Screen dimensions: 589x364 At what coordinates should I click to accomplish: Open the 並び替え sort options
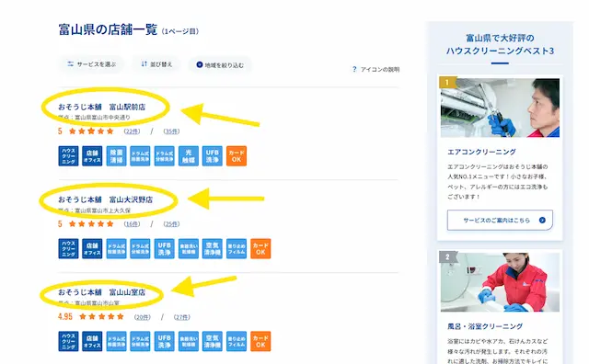pos(156,64)
